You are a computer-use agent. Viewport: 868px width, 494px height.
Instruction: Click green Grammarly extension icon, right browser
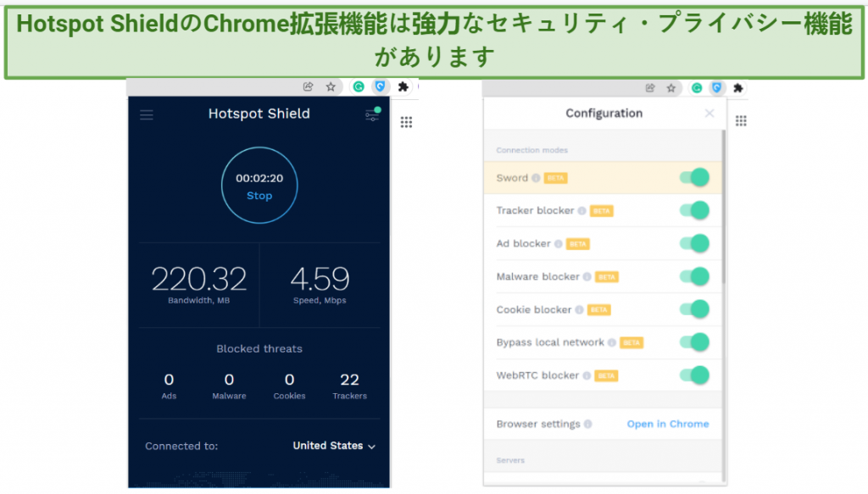pyautogui.click(x=697, y=88)
